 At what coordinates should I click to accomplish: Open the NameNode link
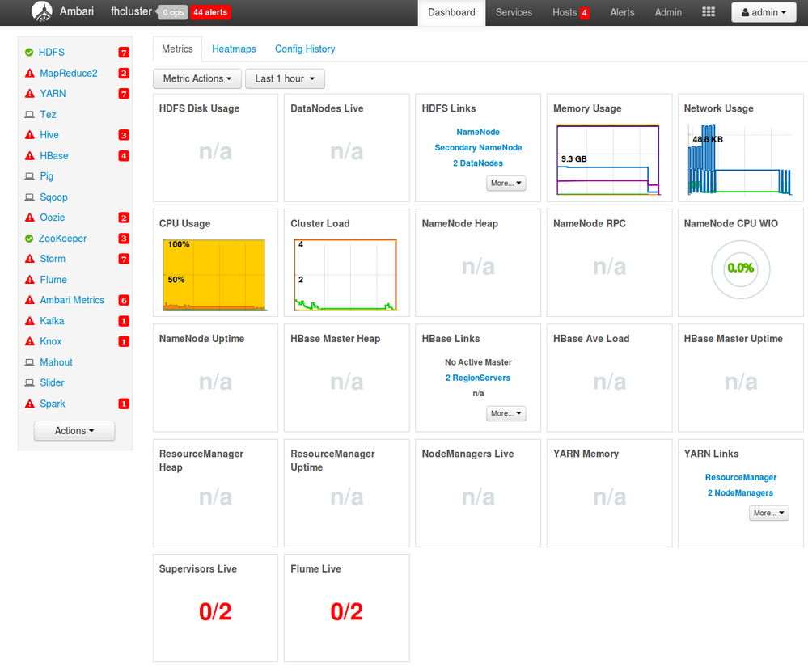point(478,132)
